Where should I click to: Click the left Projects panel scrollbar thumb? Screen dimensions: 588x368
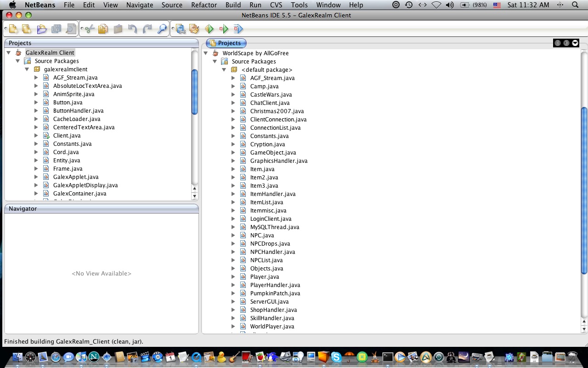pos(195,92)
